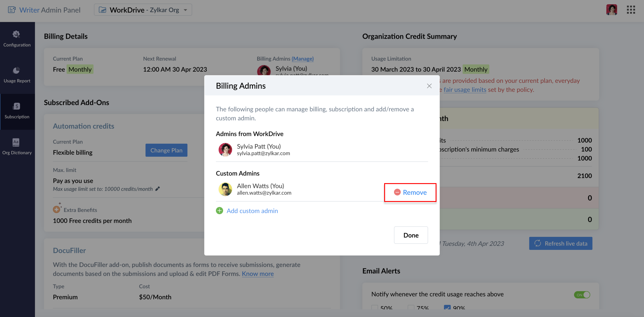Open Configuration in the sidebar

coord(17,39)
